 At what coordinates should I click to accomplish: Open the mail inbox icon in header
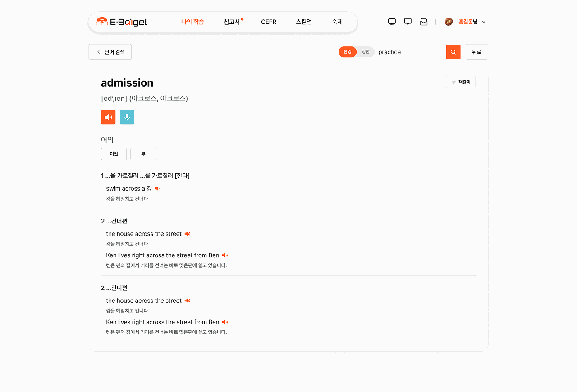point(424,22)
